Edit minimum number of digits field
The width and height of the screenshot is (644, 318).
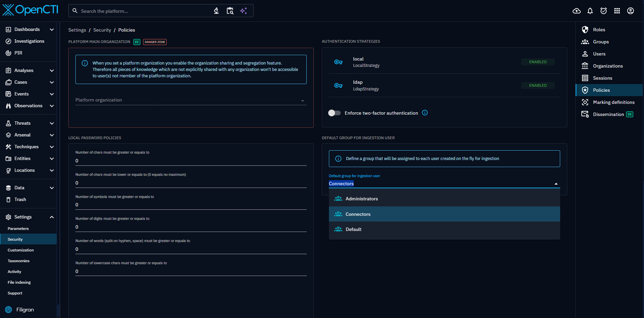[191, 227]
